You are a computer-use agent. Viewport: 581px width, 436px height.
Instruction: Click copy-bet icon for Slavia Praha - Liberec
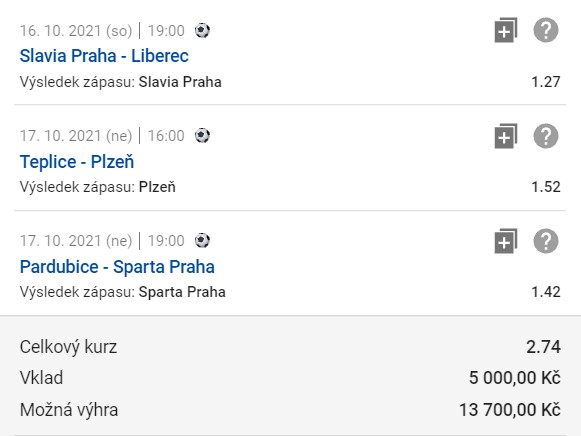point(506,30)
